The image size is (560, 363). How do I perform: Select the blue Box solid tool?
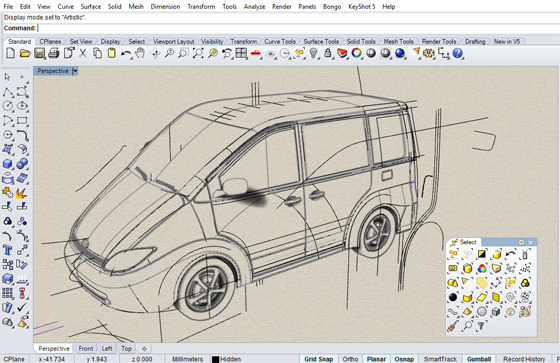coord(8,164)
